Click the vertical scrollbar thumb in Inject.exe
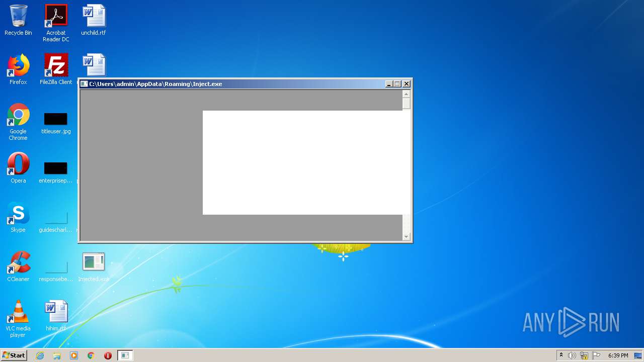Image resolution: width=644 pixels, height=362 pixels. [407, 104]
